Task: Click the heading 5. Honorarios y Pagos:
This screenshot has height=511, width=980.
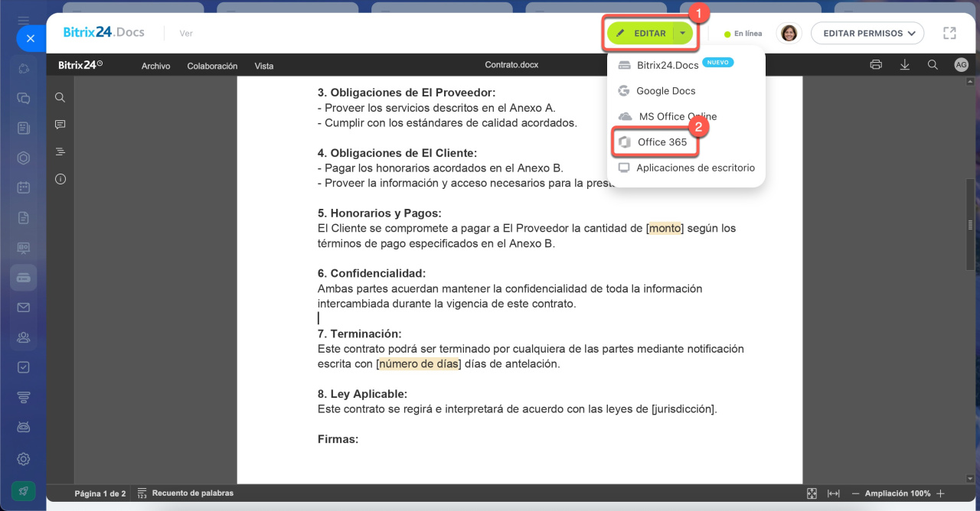Action: 379,213
